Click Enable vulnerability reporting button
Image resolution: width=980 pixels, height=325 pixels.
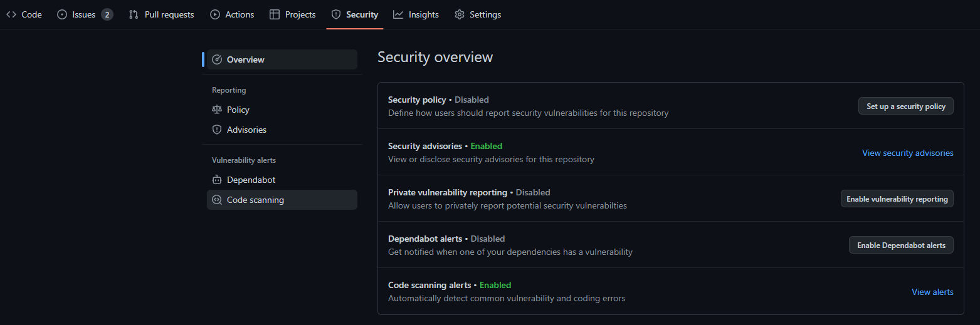pyautogui.click(x=897, y=199)
